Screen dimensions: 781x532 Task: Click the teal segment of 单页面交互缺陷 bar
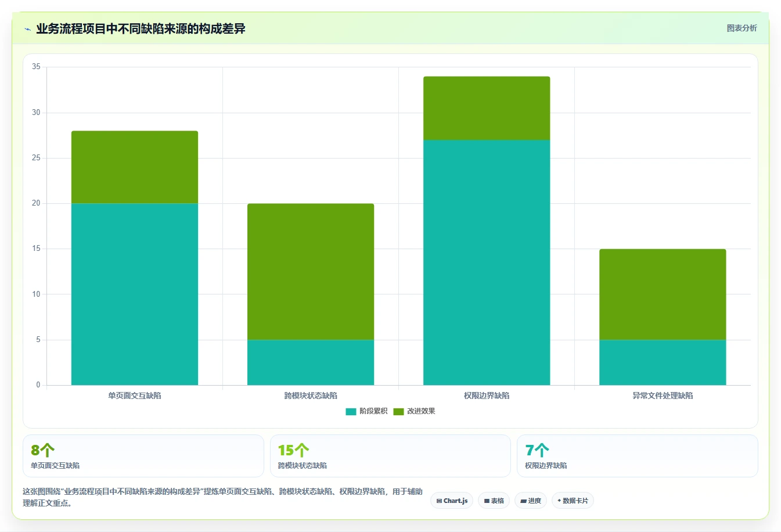click(x=135, y=294)
